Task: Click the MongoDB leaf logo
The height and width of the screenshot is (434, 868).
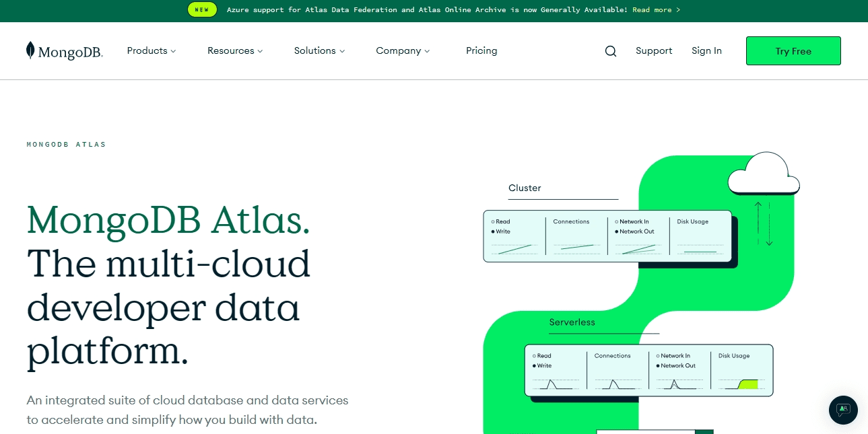Action: click(65, 51)
